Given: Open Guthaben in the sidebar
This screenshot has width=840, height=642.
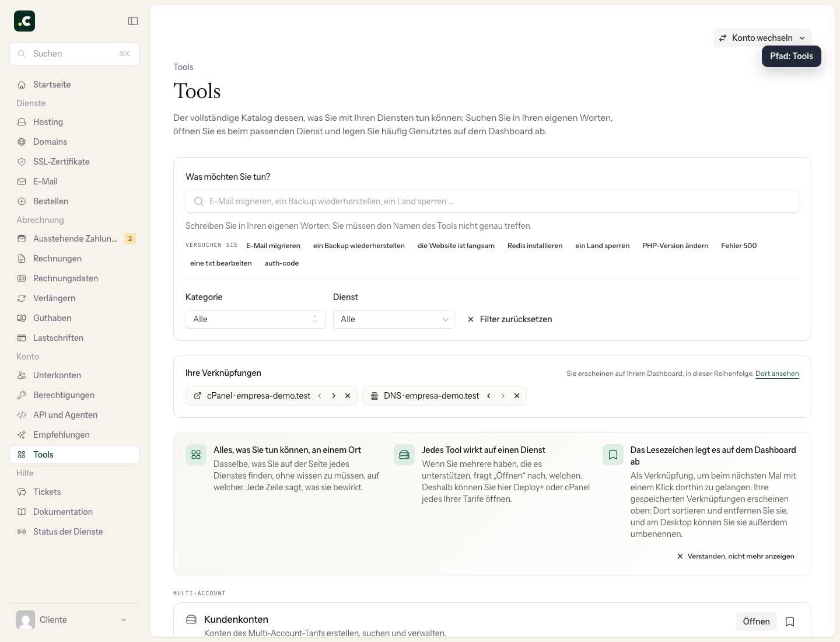Looking at the screenshot, I should tap(75, 318).
